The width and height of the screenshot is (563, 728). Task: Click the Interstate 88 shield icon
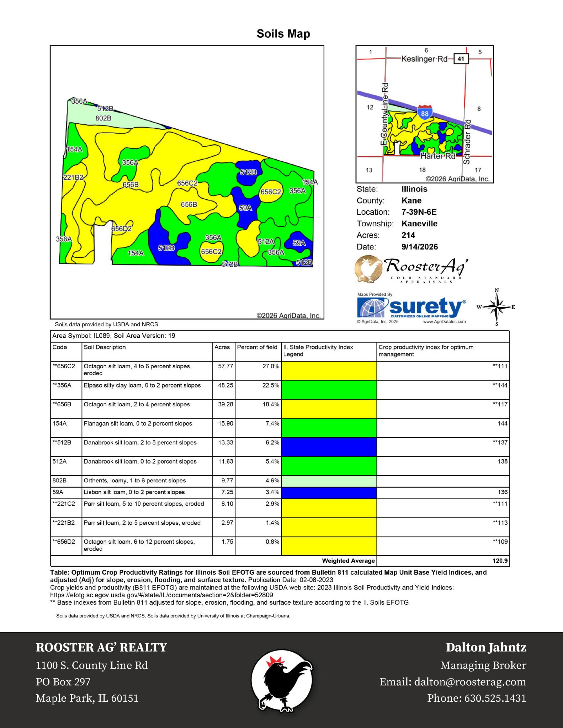point(425,112)
